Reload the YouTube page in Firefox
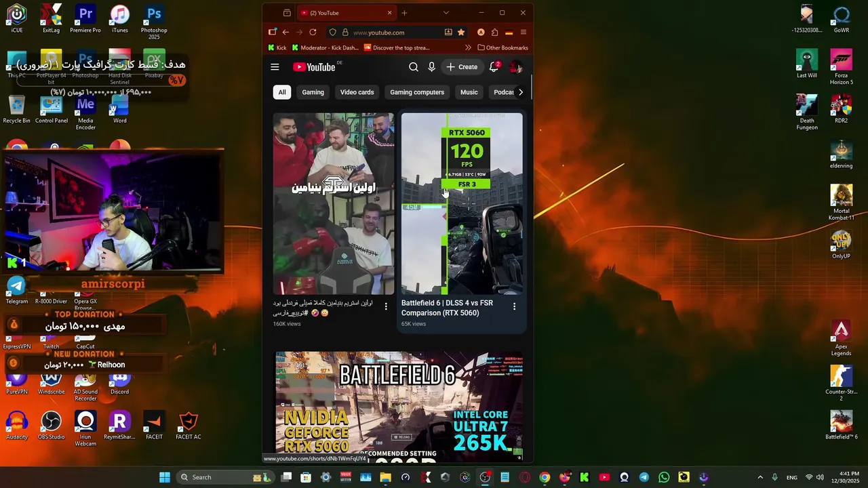Screen dimensions: 868x488 (313, 33)
